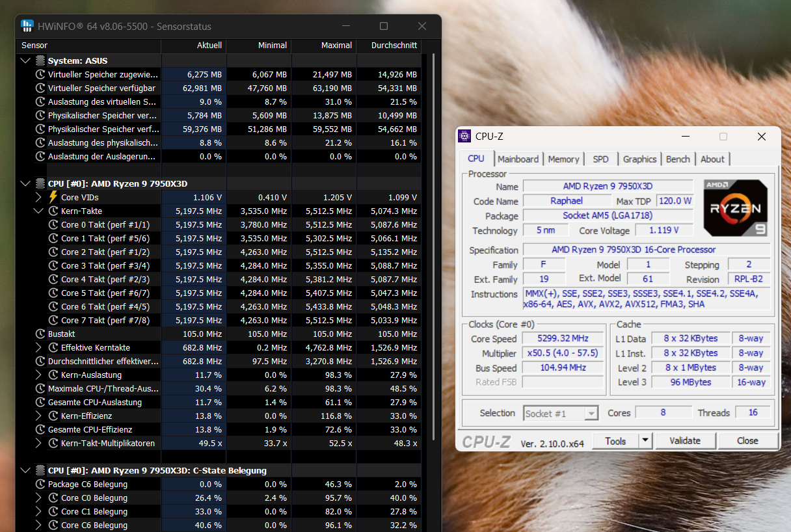791x532 pixels.
Task: Collapse the CPU [#0]: AMD Ryzen 9 7950X3D group
Action: pyautogui.click(x=25, y=183)
